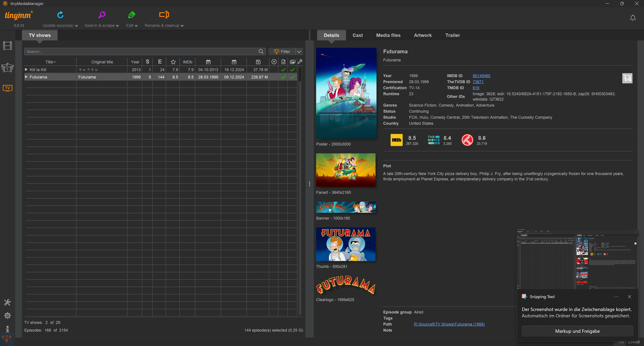This screenshot has height=346, width=644.
Task: Switch to the Artwork tab
Action: click(422, 35)
